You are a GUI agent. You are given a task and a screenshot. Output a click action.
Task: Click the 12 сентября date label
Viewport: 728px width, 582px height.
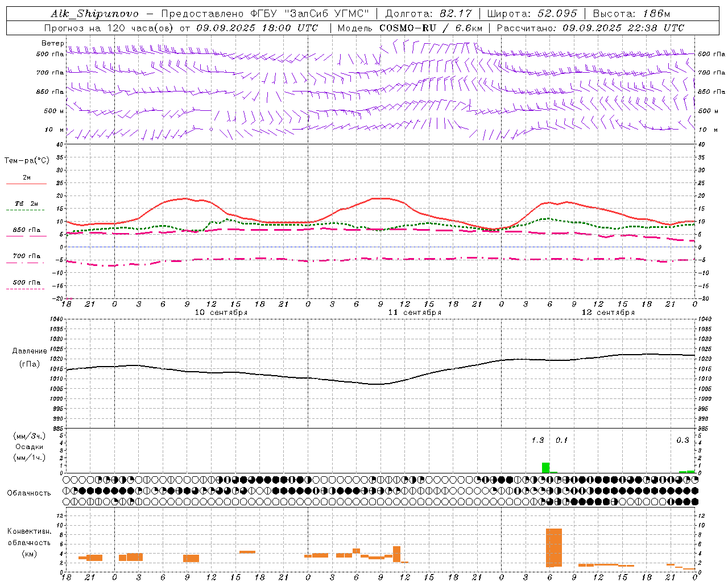pos(608,313)
